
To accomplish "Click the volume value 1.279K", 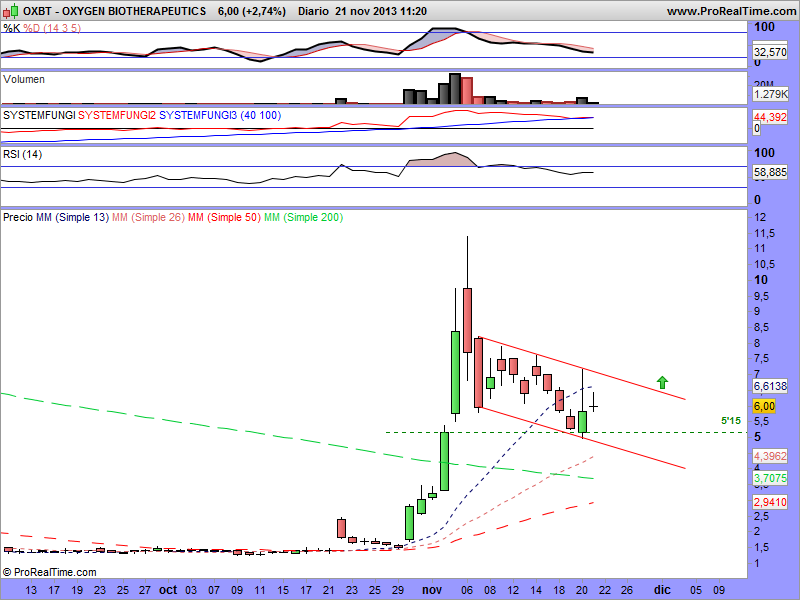I will 770,94.
